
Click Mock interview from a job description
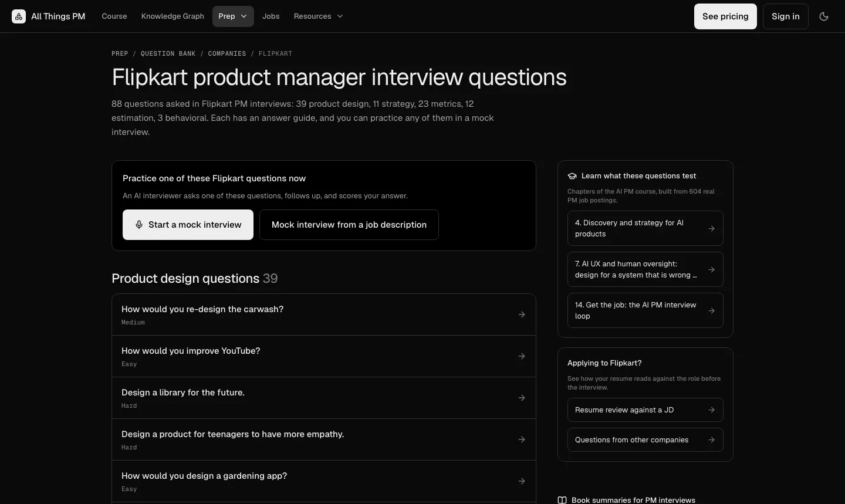coord(349,225)
